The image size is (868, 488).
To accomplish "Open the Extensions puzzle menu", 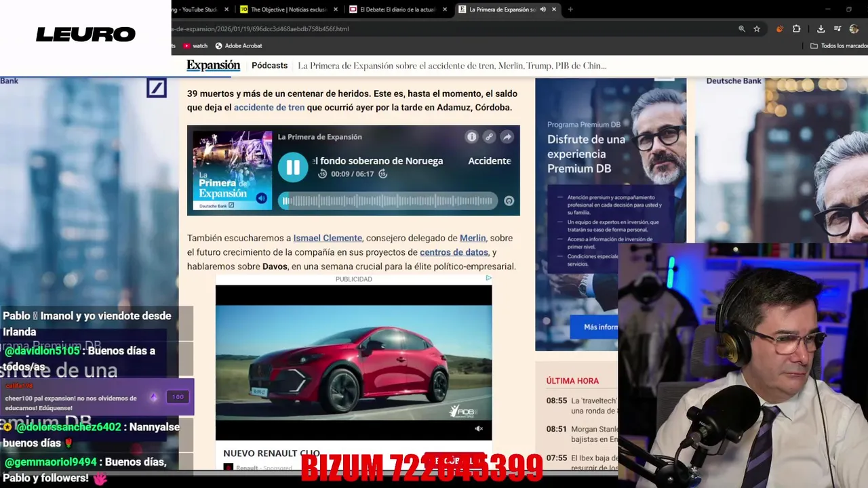I will coord(796,29).
